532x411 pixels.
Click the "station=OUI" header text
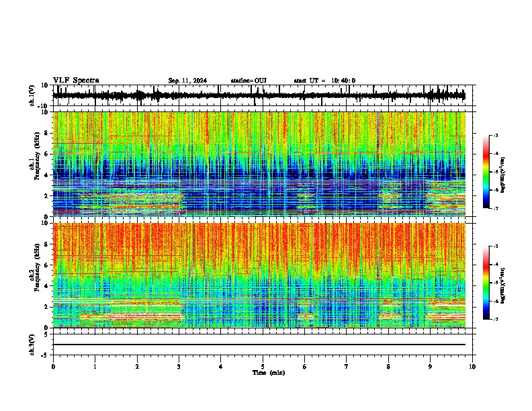click(x=249, y=81)
